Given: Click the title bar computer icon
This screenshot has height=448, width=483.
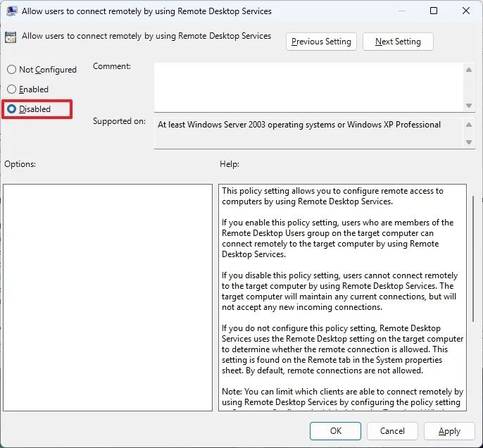Looking at the screenshot, I should click(x=11, y=11).
